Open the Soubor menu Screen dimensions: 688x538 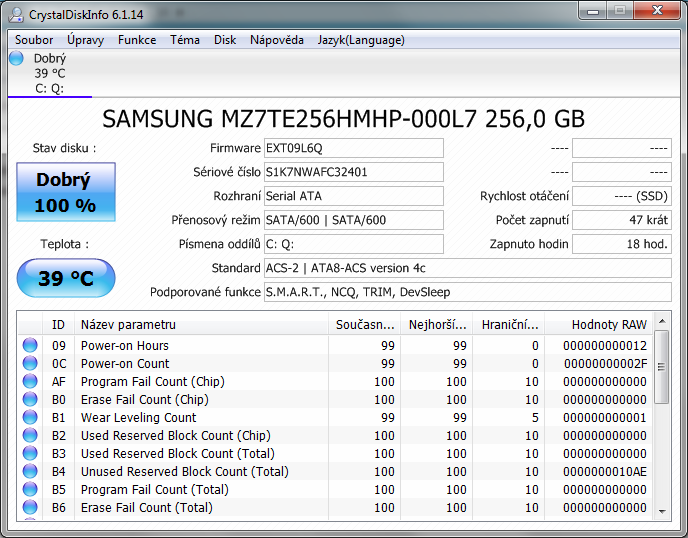coord(35,40)
